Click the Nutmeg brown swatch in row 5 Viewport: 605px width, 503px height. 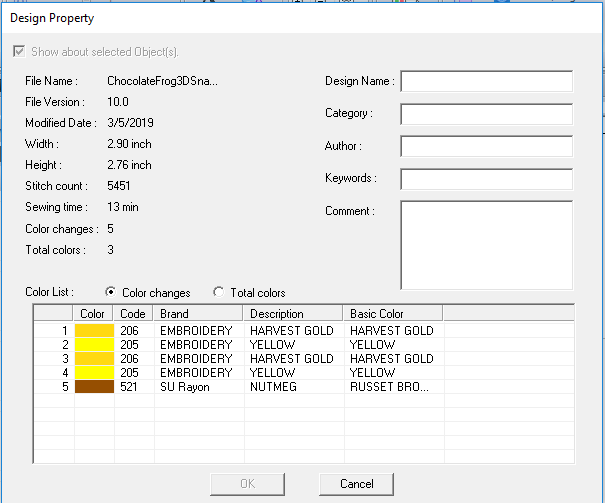pos(95,386)
